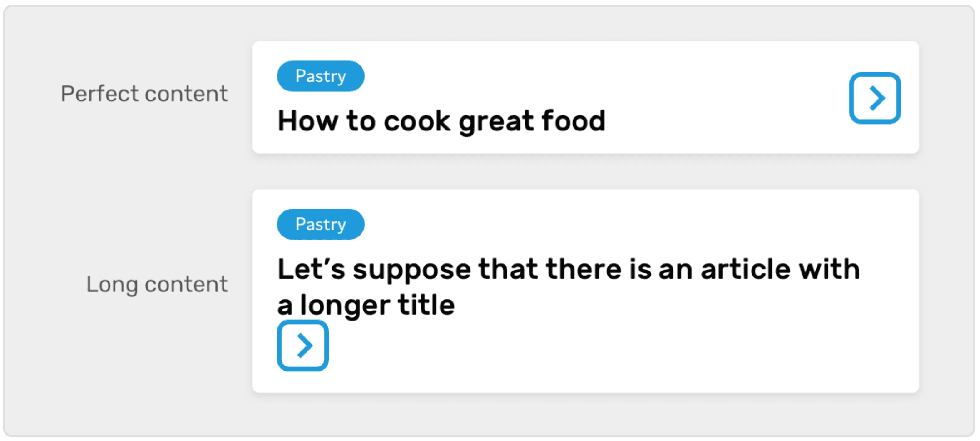The width and height of the screenshot is (980, 441).
Task: Click the word 'Pastry' in the second card
Action: [x=321, y=224]
